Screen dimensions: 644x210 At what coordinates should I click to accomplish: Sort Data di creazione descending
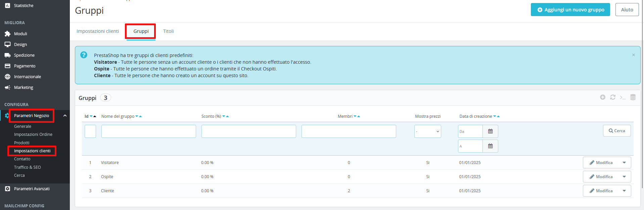coord(495,116)
